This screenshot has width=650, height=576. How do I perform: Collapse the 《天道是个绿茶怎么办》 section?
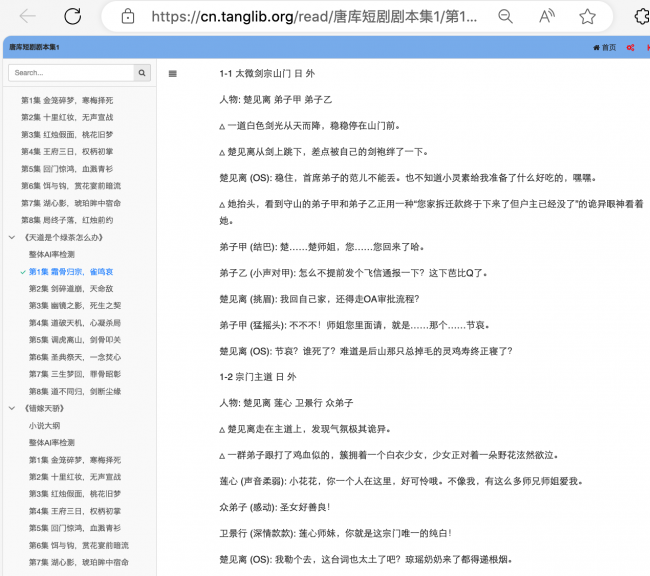12,237
